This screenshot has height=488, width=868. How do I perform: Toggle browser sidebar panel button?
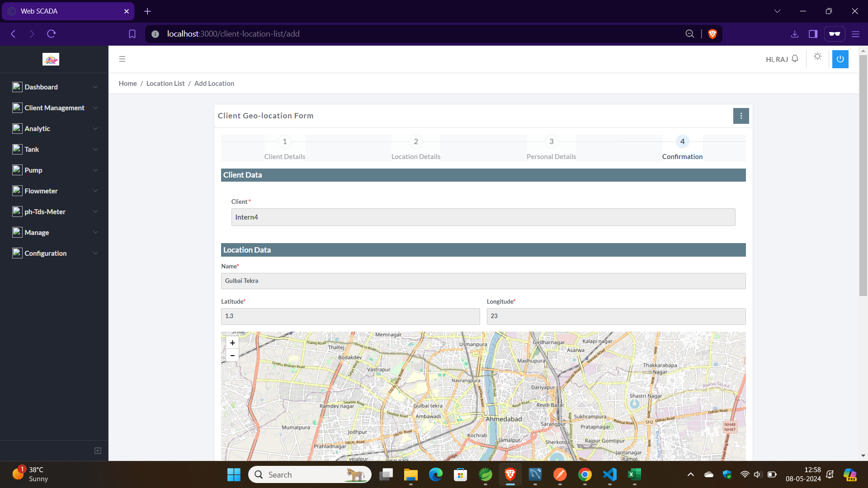[x=813, y=34]
